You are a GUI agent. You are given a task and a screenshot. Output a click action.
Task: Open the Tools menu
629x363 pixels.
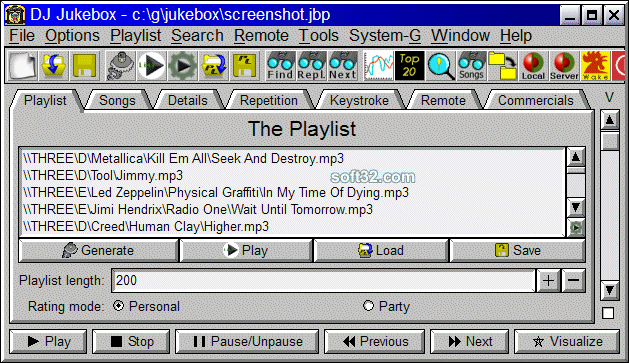[x=319, y=36]
